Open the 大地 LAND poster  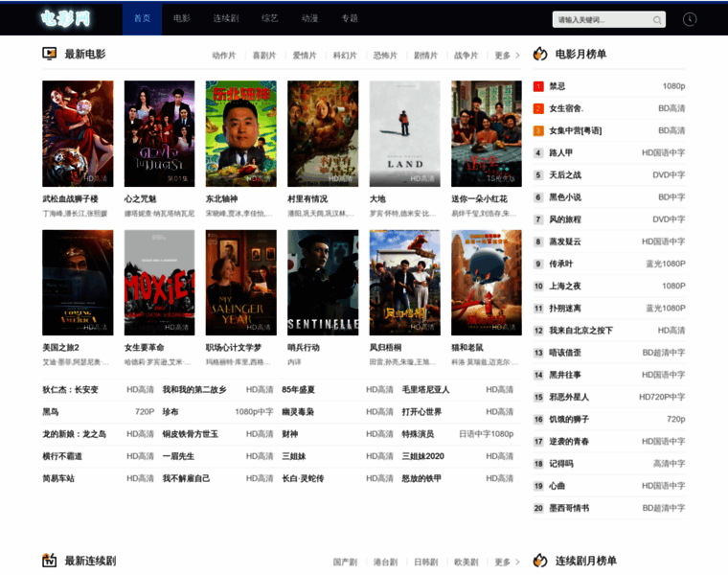[x=405, y=134]
